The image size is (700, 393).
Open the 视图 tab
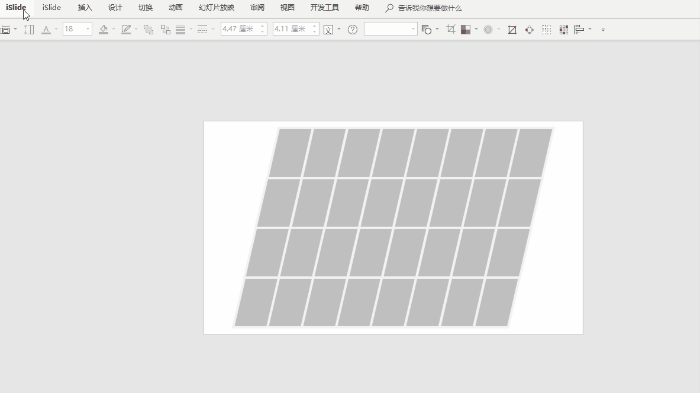[x=288, y=8]
